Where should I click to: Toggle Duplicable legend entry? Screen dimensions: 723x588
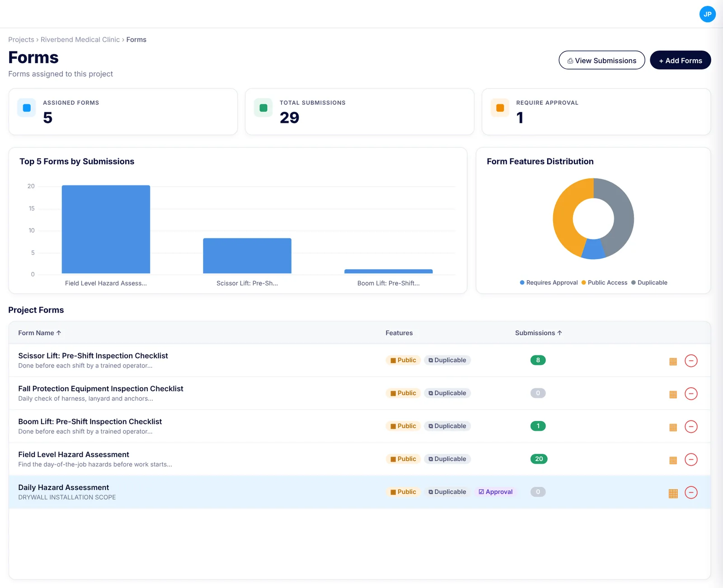point(649,283)
